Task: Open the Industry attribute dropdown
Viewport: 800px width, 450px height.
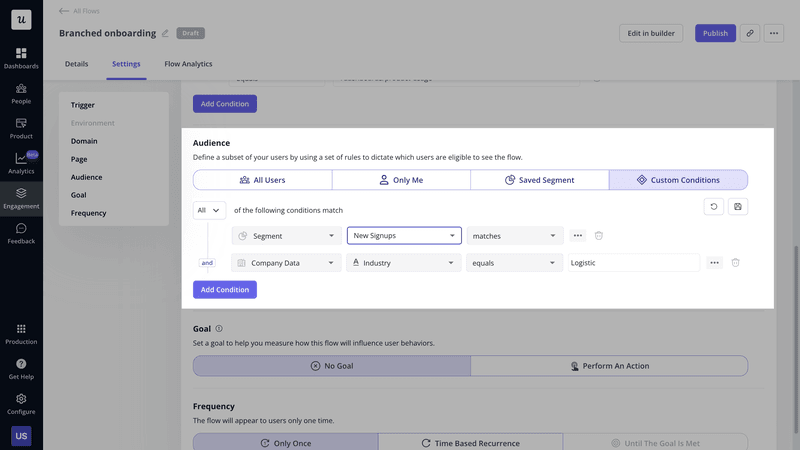Action: point(404,263)
